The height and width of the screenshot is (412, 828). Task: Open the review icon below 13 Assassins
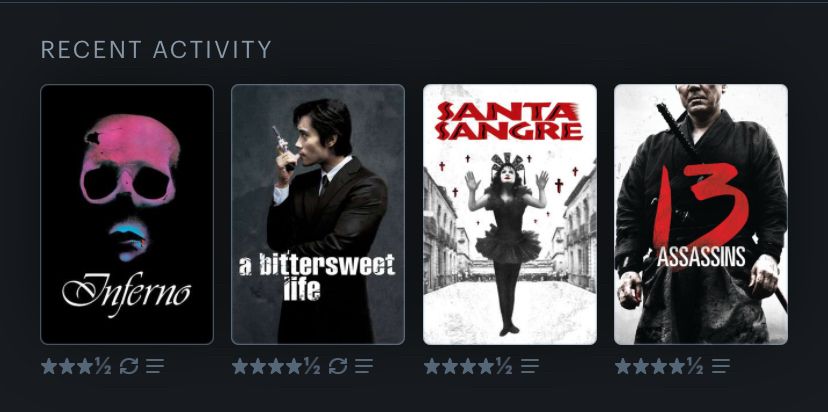[x=721, y=366]
